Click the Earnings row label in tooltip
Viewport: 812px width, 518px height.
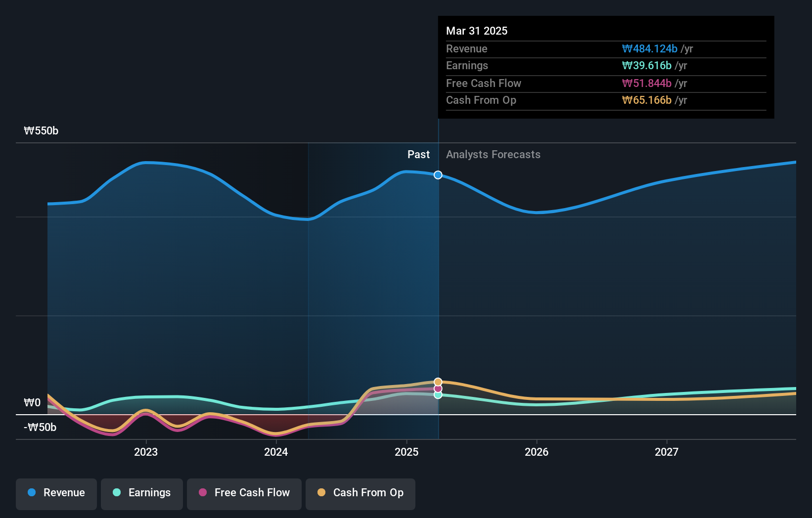[467, 65]
